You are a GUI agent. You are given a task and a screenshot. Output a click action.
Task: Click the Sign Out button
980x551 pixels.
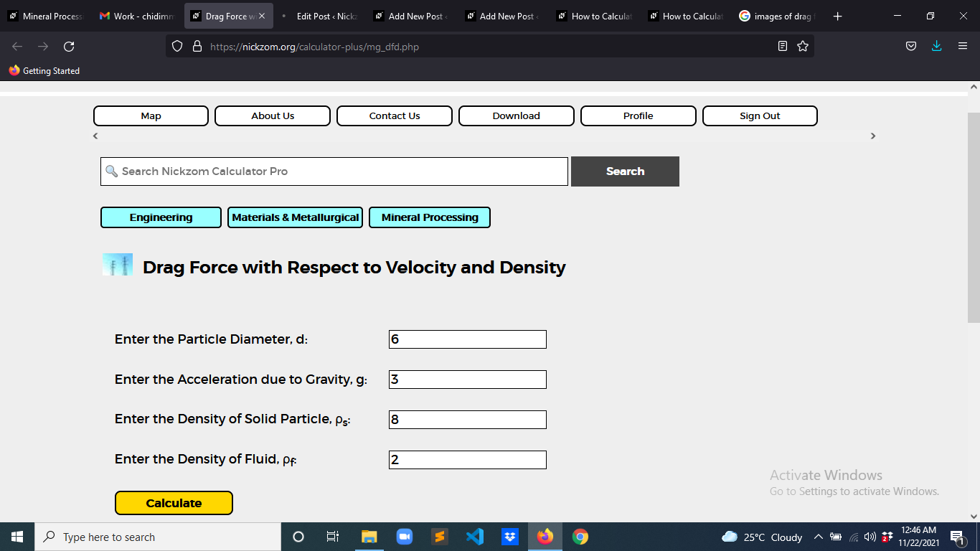[760, 116]
